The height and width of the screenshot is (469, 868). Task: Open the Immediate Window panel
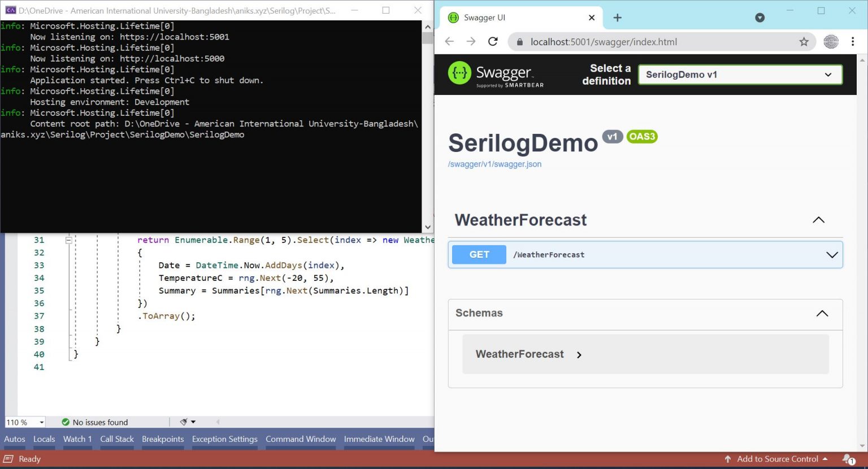(379, 439)
